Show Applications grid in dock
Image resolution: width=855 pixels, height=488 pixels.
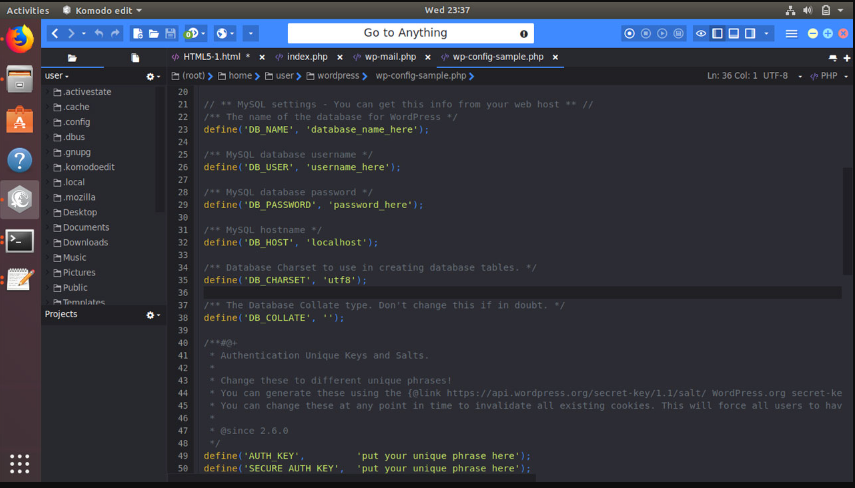click(20, 464)
